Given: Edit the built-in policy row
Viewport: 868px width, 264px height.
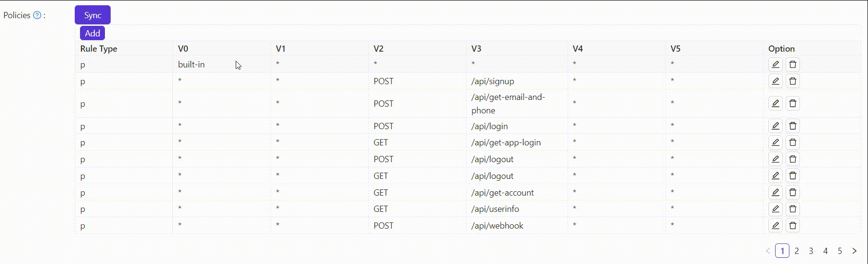Looking at the screenshot, I should [x=775, y=65].
